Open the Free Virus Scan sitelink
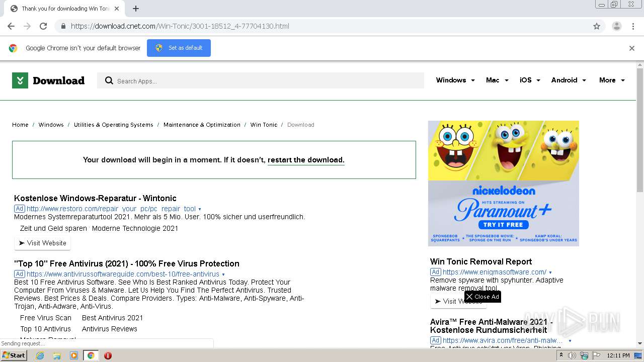Image resolution: width=644 pixels, height=362 pixels. [46, 318]
